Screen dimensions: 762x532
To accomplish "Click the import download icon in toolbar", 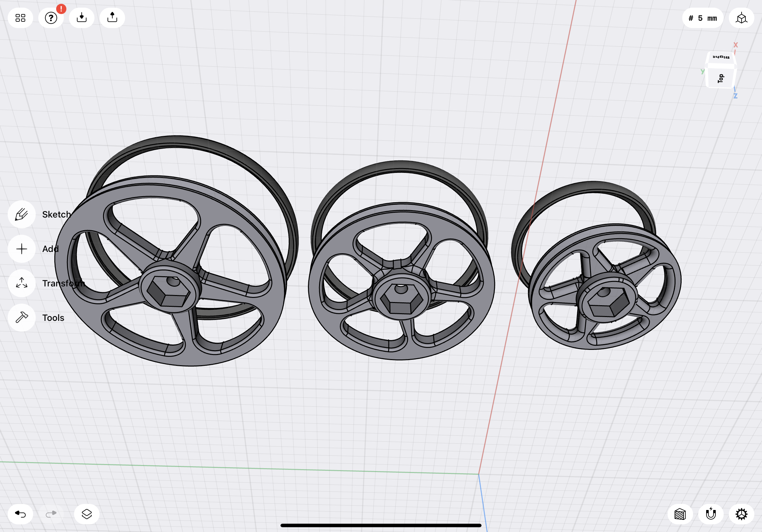I will (x=82, y=18).
